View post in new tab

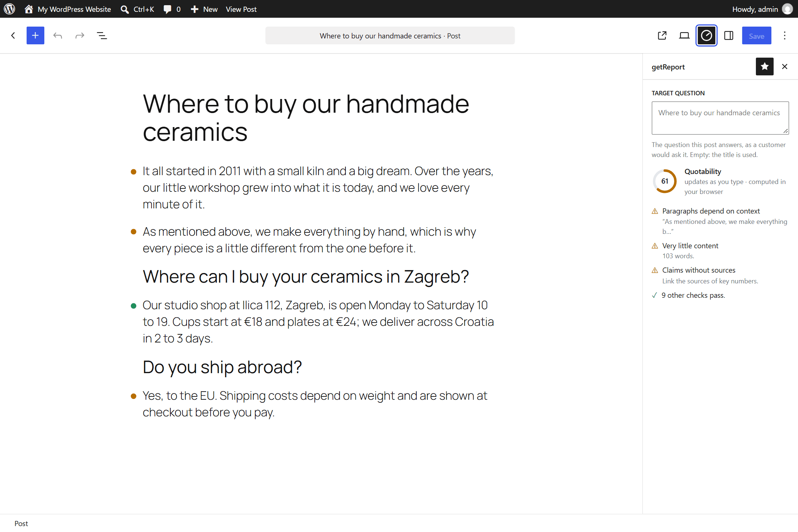tap(662, 35)
